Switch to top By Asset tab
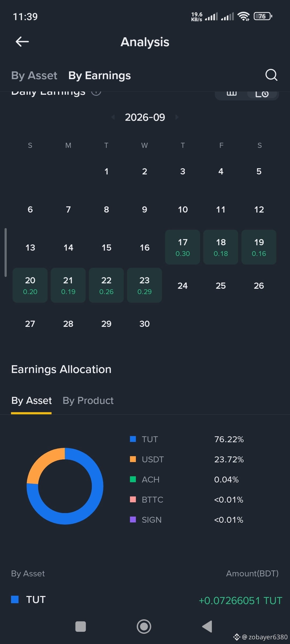The height and width of the screenshot is (644, 290). [x=34, y=76]
